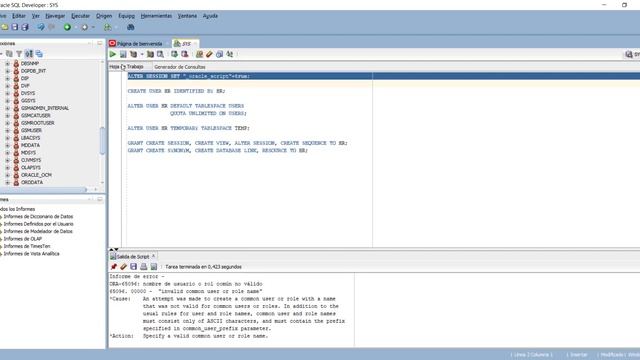Minimize the Connections panel
640x360 pixels.
pos(100,43)
